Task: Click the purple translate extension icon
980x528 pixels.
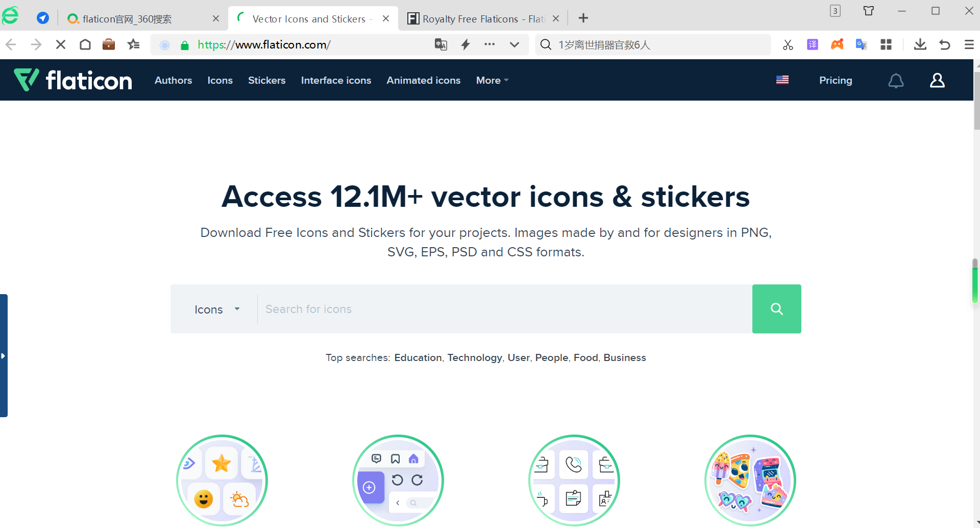Action: tap(813, 45)
